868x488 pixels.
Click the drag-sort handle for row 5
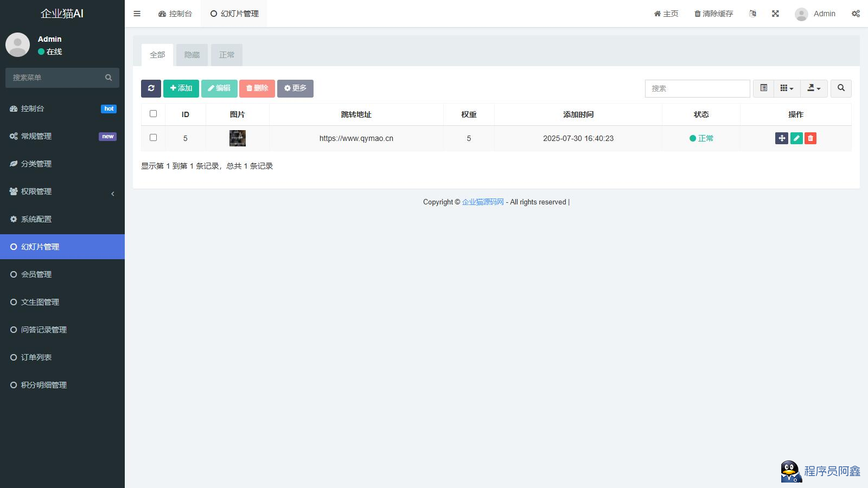pyautogui.click(x=782, y=138)
